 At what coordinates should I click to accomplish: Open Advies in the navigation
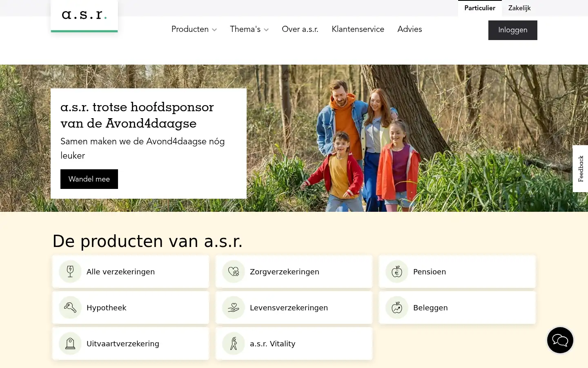pos(410,29)
